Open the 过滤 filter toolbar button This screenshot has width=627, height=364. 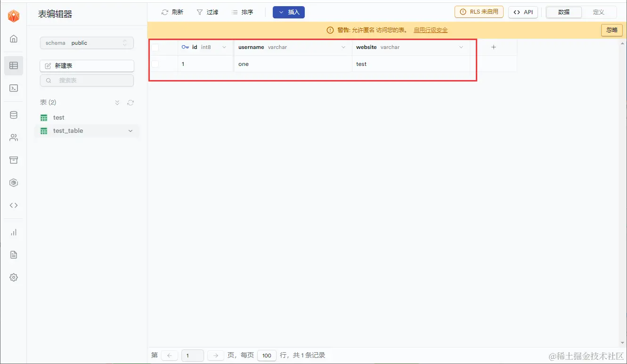pyautogui.click(x=207, y=12)
